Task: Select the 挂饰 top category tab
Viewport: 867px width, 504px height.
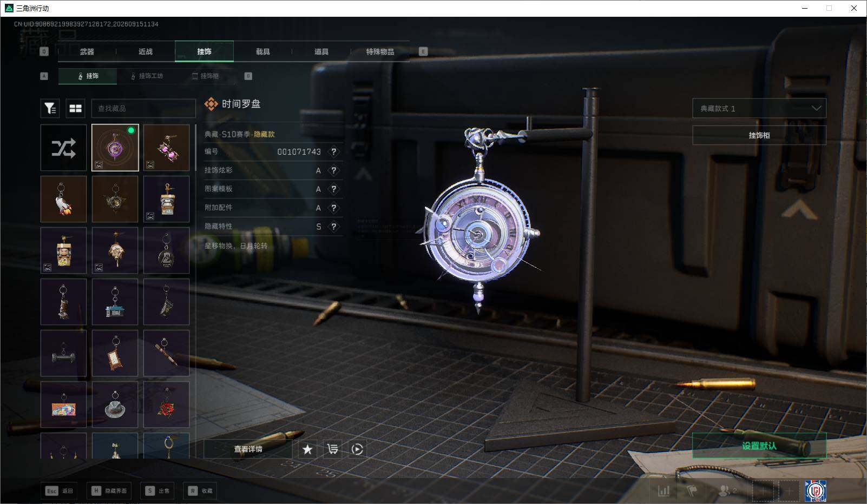Action: coord(205,51)
